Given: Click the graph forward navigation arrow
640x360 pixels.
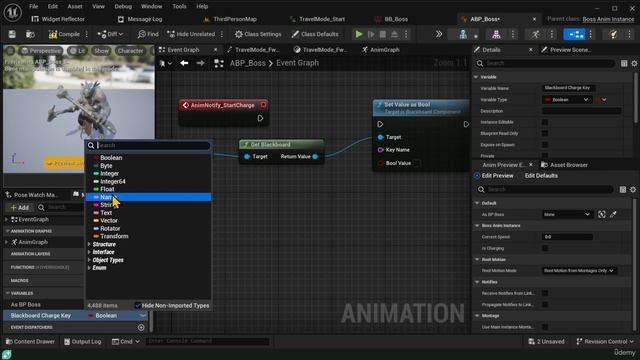Looking at the screenshot, I should pos(200,63).
